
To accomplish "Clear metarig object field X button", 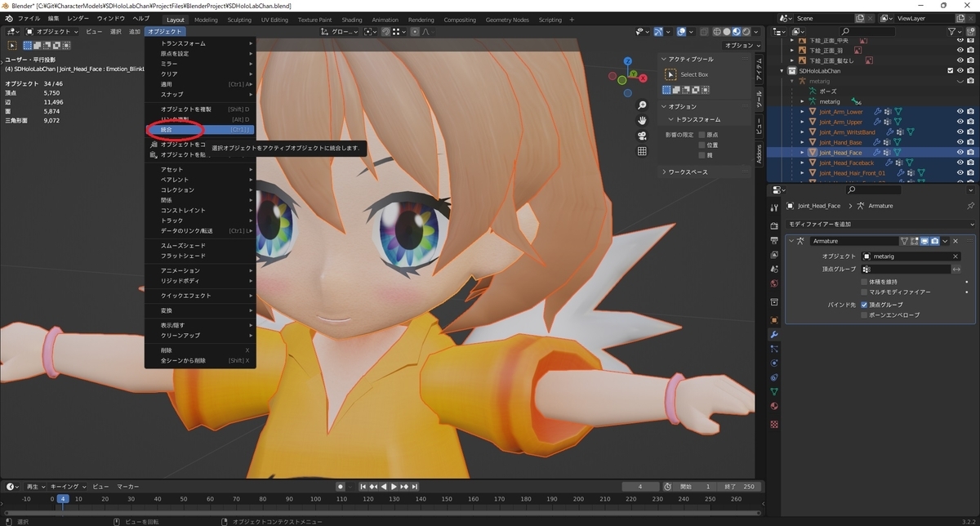I will click(x=955, y=256).
